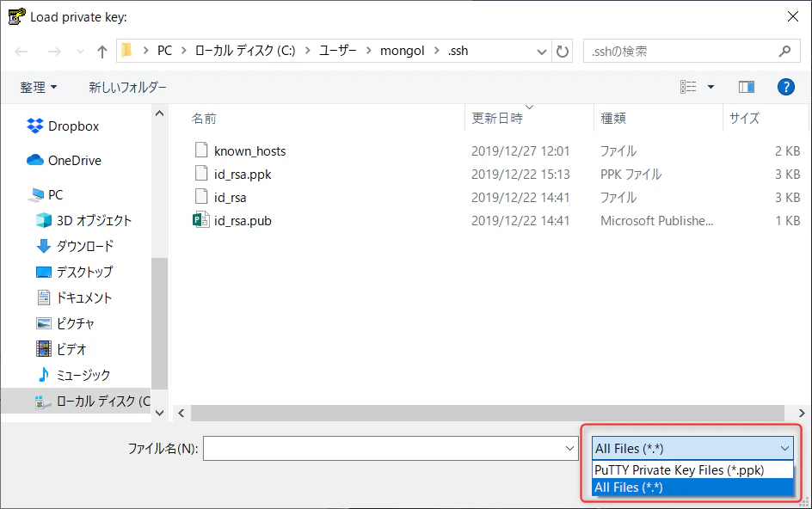Open the ピクチャ folder
Screen dimensions: 812x509
click(x=75, y=323)
